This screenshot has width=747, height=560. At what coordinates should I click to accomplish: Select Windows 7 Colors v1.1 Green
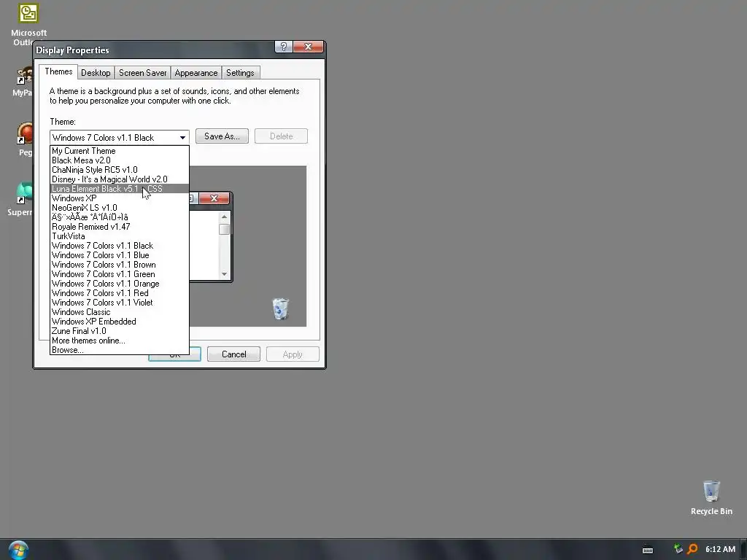(x=120, y=274)
